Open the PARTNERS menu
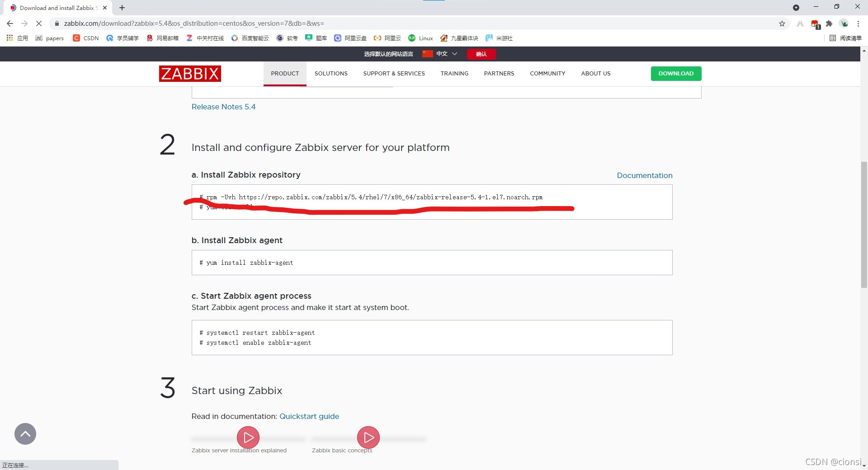The image size is (868, 470). pos(499,73)
